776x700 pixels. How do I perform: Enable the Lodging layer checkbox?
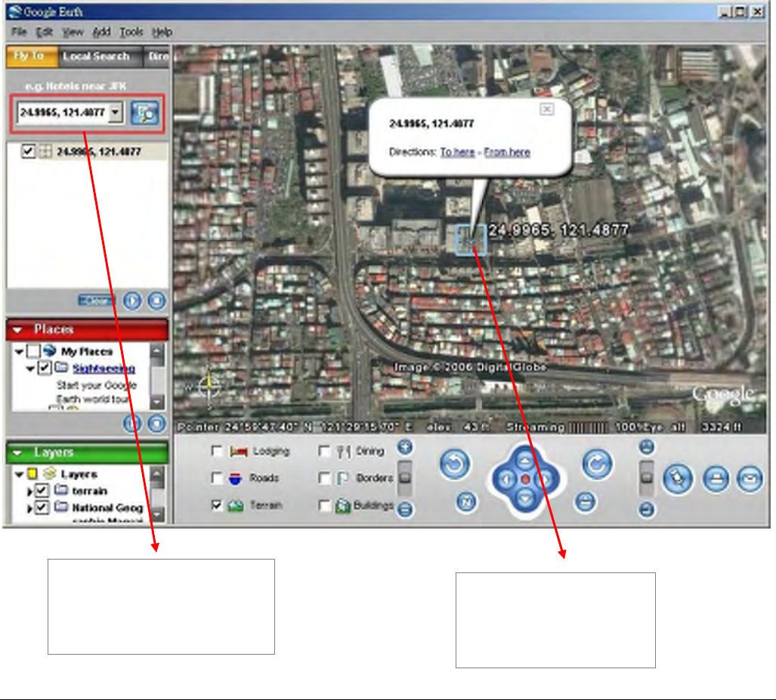pyautogui.click(x=217, y=451)
